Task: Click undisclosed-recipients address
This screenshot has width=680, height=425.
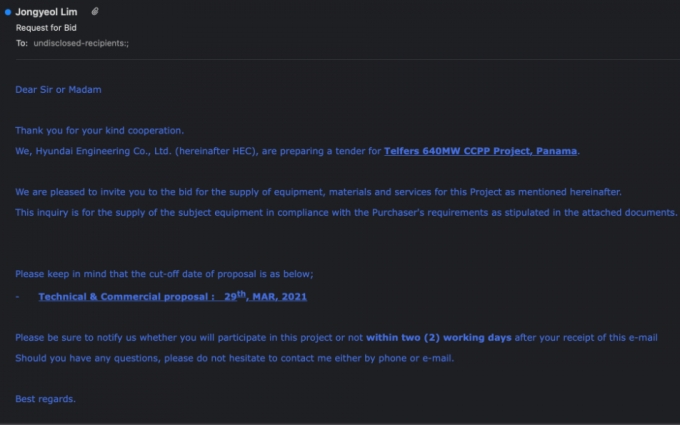Action: coord(81,43)
